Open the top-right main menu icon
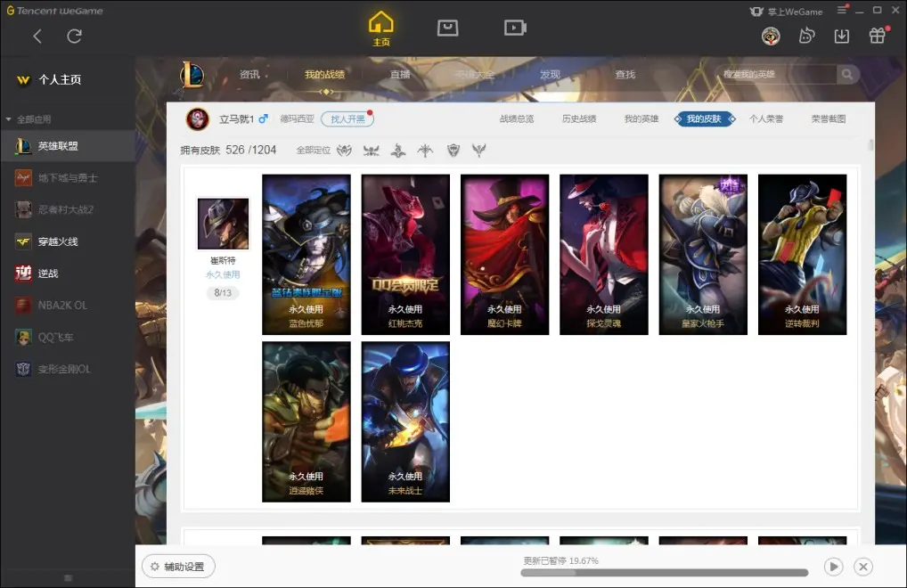 [x=842, y=11]
